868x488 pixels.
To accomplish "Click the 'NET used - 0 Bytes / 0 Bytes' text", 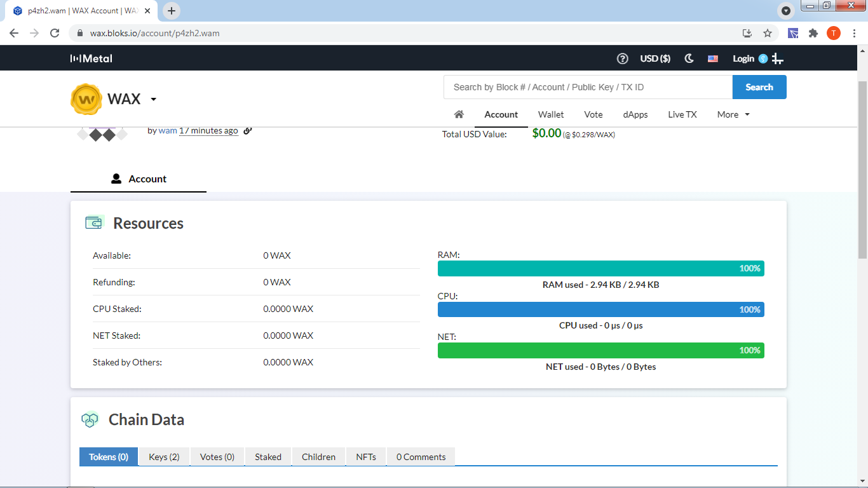I will (x=601, y=367).
